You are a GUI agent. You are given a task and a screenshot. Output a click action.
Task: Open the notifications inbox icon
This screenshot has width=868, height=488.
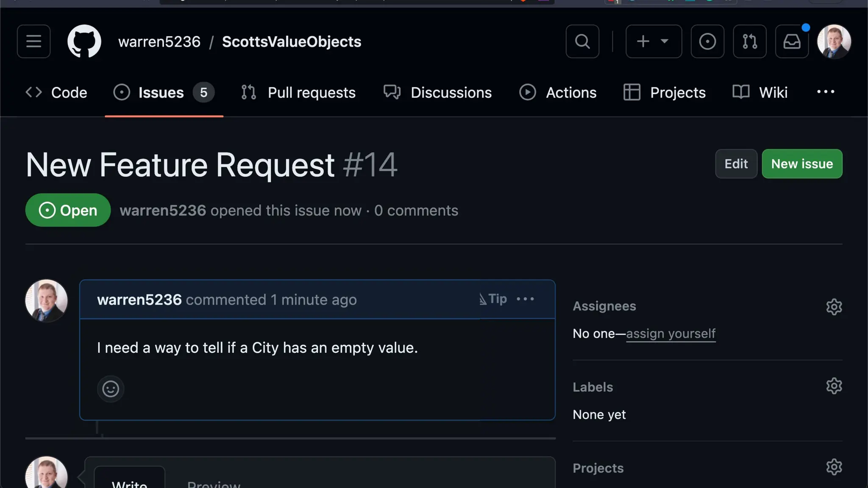point(791,42)
